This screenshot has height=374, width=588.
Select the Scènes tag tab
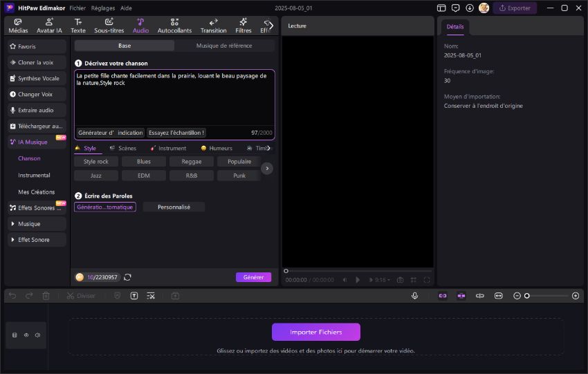click(123, 149)
